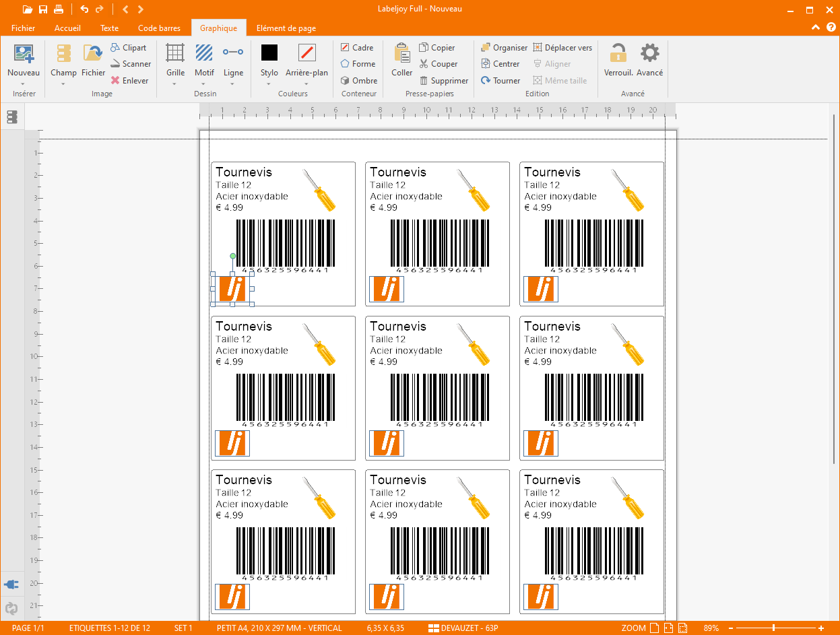Undo the last action

coord(84,9)
